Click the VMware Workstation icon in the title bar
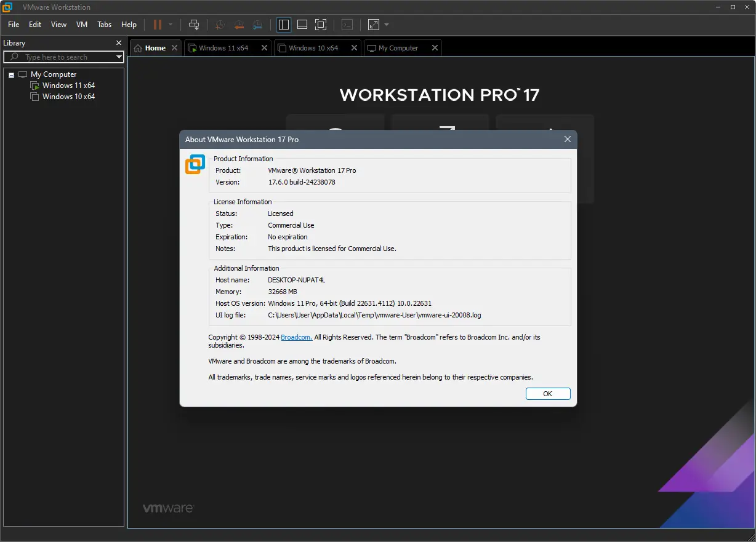Viewport: 756px width, 542px height. [9, 7]
